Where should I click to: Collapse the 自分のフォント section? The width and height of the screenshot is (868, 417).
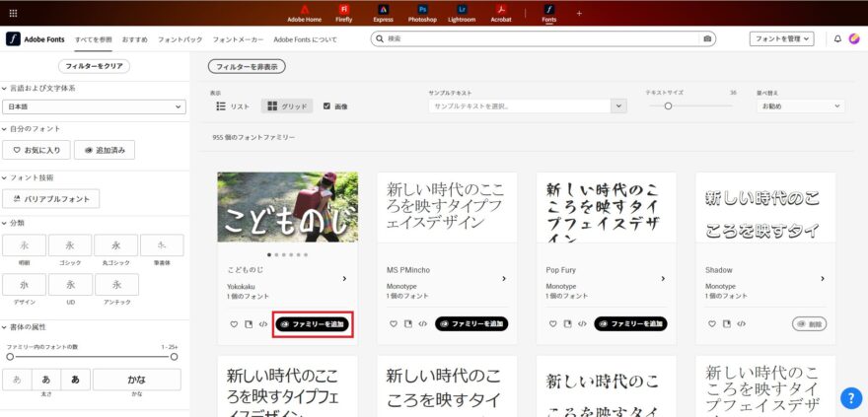point(32,129)
